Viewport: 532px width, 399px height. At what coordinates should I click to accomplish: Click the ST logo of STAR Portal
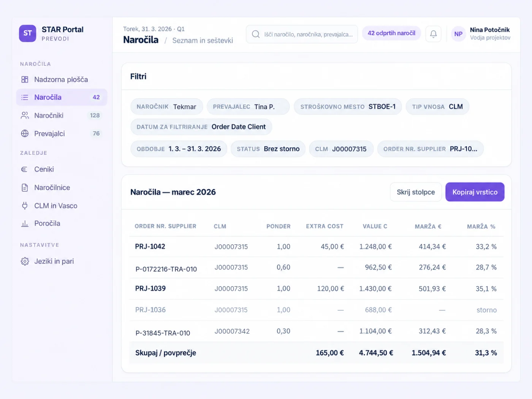pyautogui.click(x=28, y=33)
